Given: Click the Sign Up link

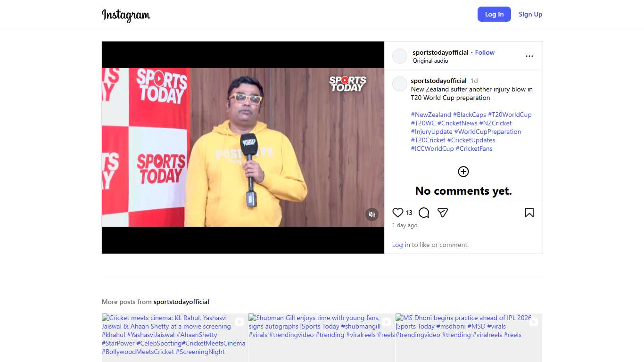Looking at the screenshot, I should click(x=530, y=14).
